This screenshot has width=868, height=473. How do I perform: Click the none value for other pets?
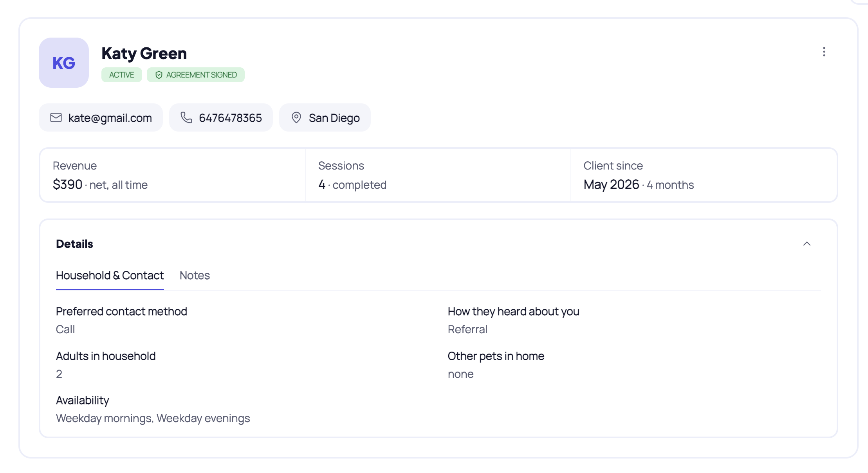pyautogui.click(x=461, y=374)
